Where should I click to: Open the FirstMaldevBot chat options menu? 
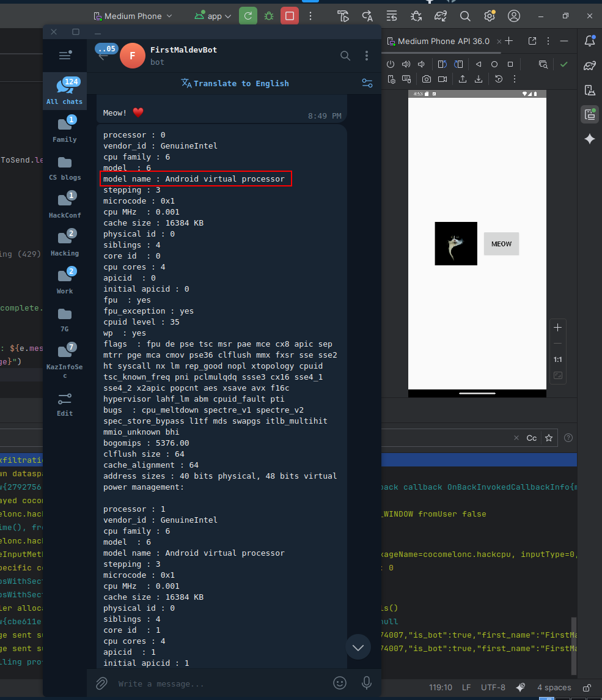pyautogui.click(x=367, y=56)
